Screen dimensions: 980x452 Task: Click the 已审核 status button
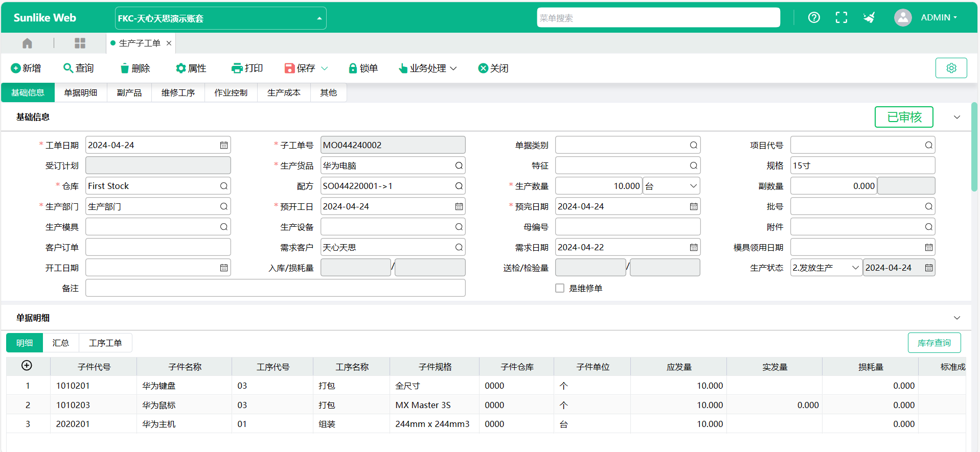tap(904, 117)
